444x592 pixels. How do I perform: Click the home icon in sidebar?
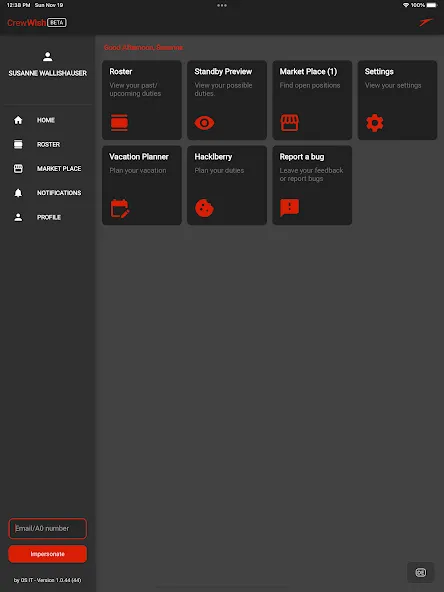tap(18, 120)
